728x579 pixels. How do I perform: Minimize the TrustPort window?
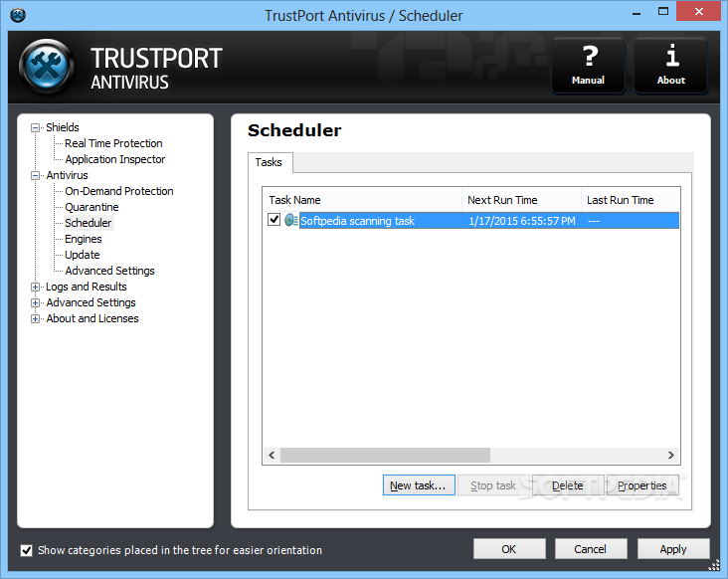(637, 12)
